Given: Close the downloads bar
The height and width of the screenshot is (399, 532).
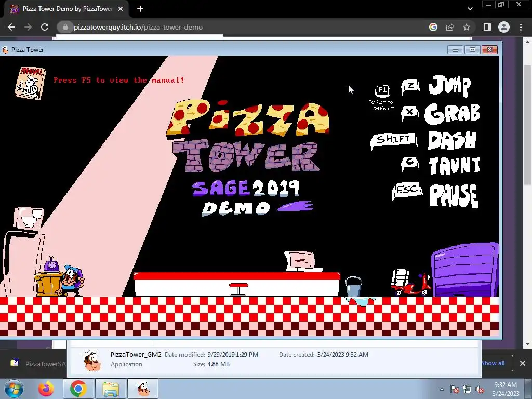Looking at the screenshot, I should (523, 363).
